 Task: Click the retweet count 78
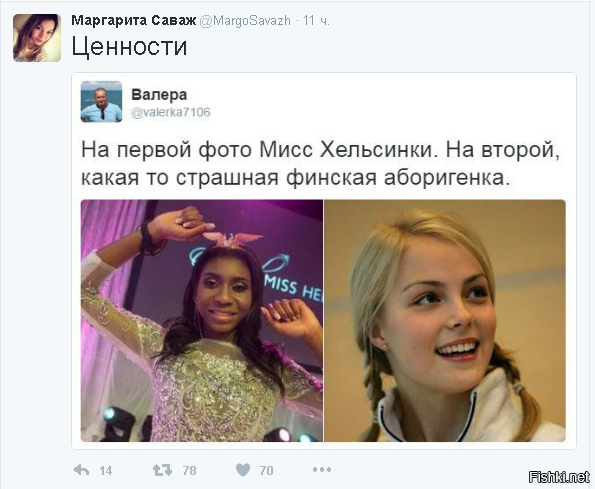point(189,471)
